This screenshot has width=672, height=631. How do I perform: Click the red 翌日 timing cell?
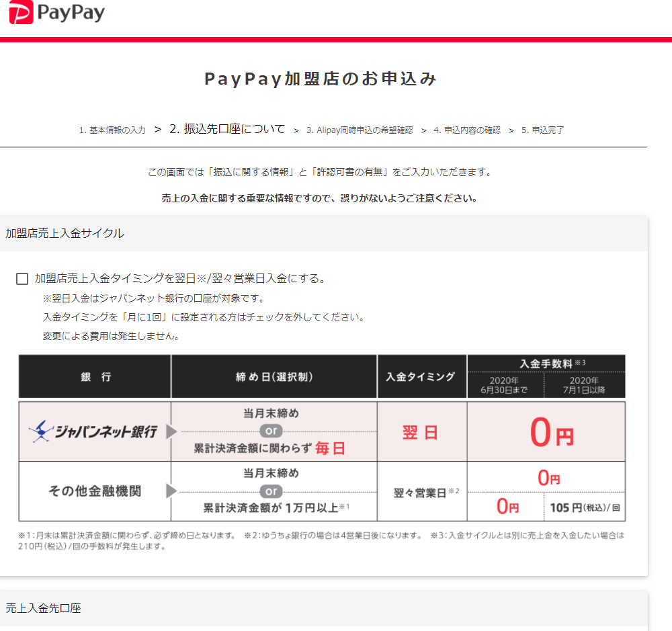[x=422, y=431]
